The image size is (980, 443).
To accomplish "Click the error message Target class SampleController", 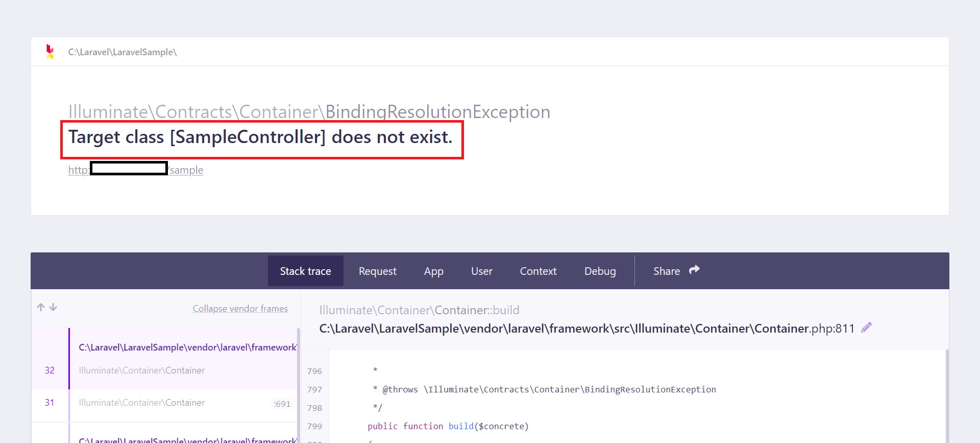I will coord(260,137).
